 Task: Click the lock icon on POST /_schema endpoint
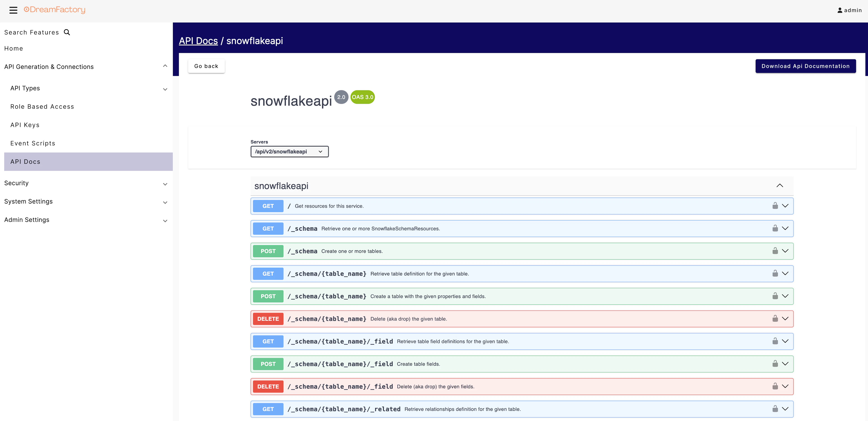coord(775,251)
